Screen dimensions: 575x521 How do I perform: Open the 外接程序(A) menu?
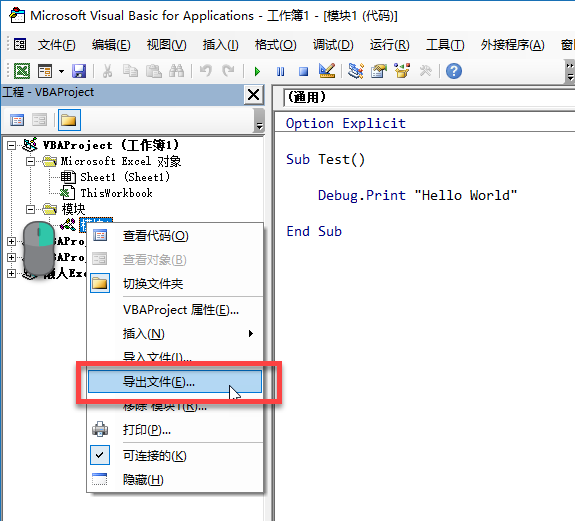512,45
